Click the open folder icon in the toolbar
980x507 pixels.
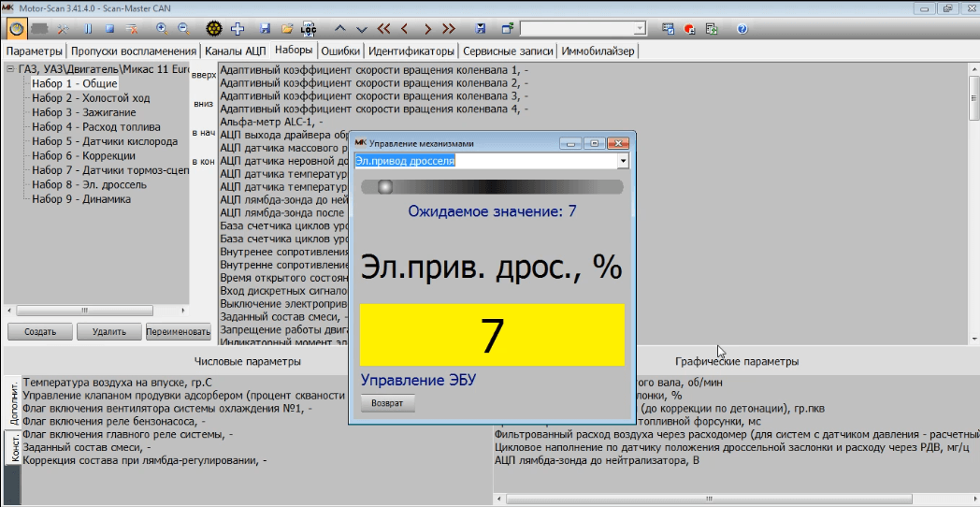287,29
